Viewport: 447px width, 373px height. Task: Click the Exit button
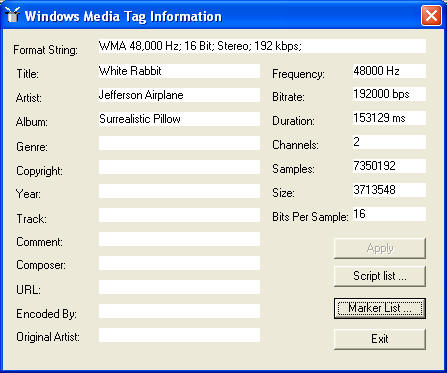380,339
